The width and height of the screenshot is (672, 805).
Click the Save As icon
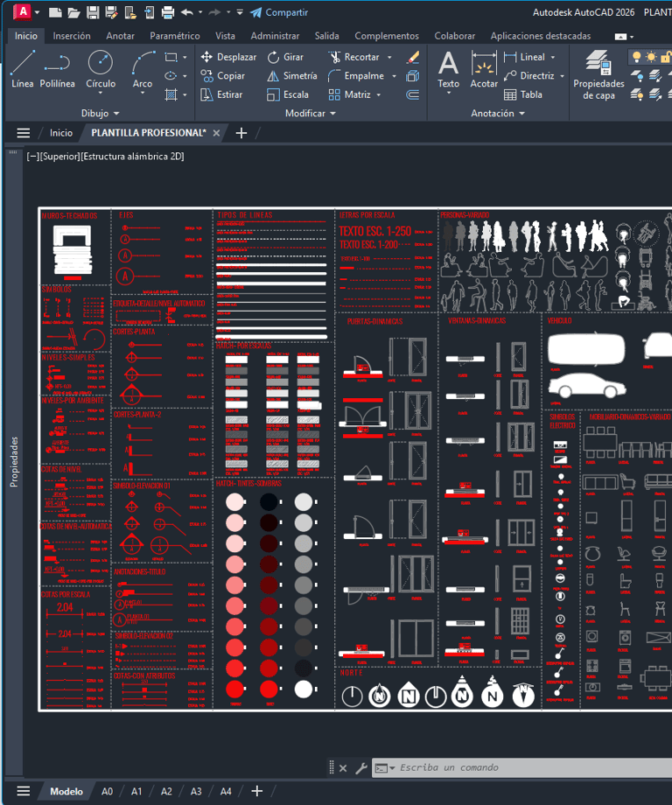coord(111,12)
